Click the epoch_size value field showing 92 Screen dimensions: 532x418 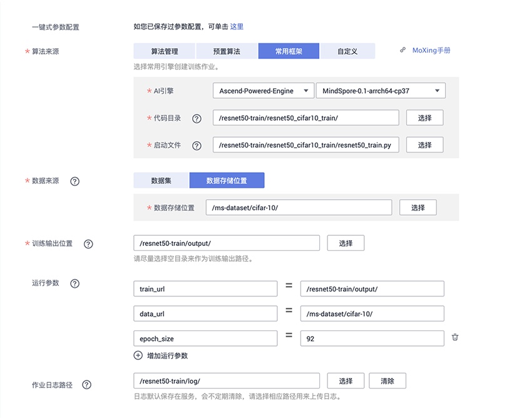pyautogui.click(x=372, y=339)
